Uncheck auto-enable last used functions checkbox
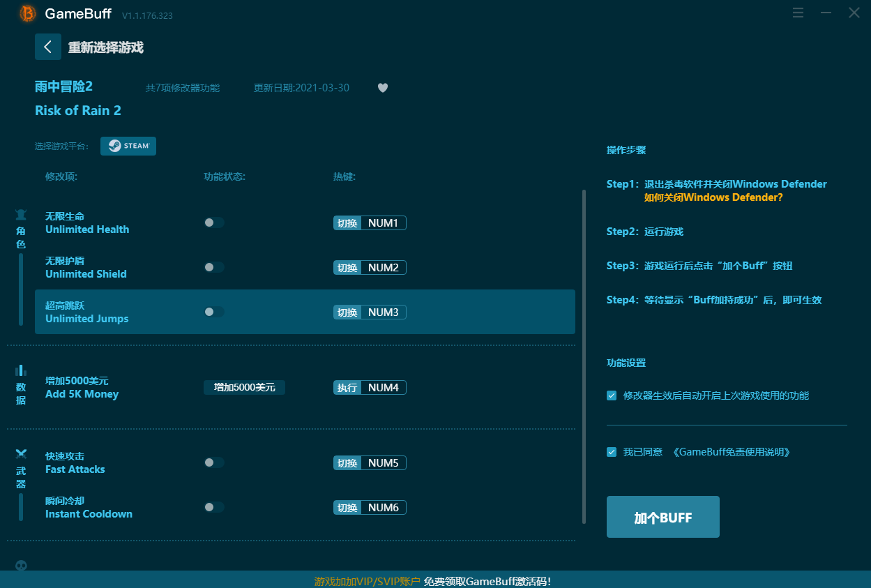Screen dimensions: 871x588 612,395
